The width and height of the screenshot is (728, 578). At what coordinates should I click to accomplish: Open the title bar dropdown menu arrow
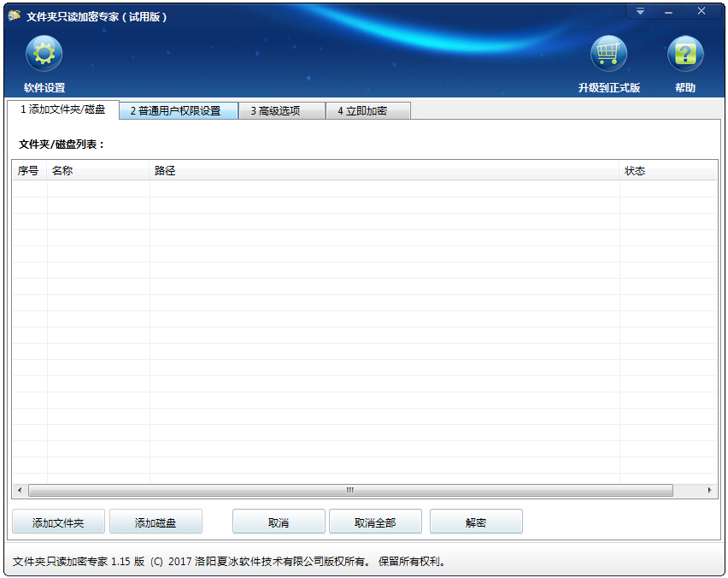pos(640,11)
